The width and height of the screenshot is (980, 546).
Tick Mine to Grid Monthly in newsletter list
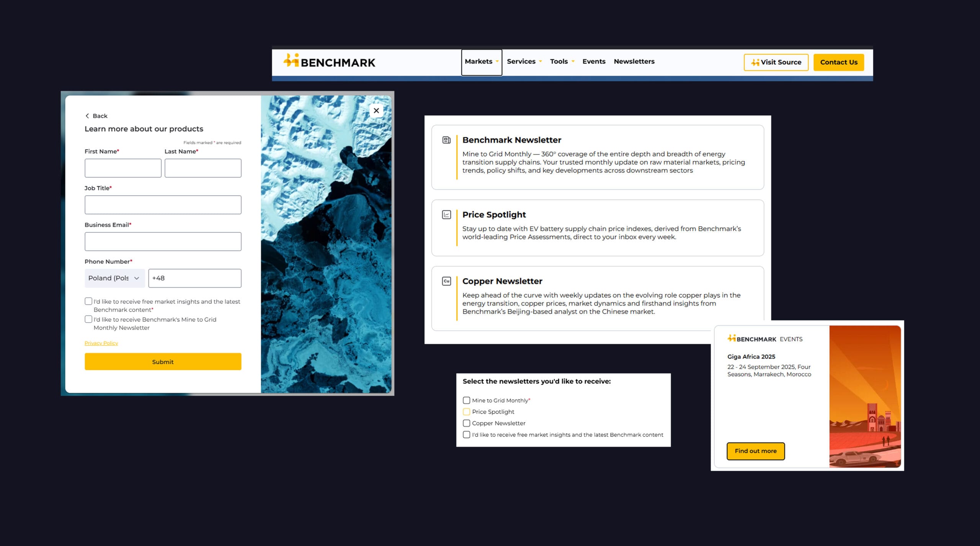click(x=466, y=400)
